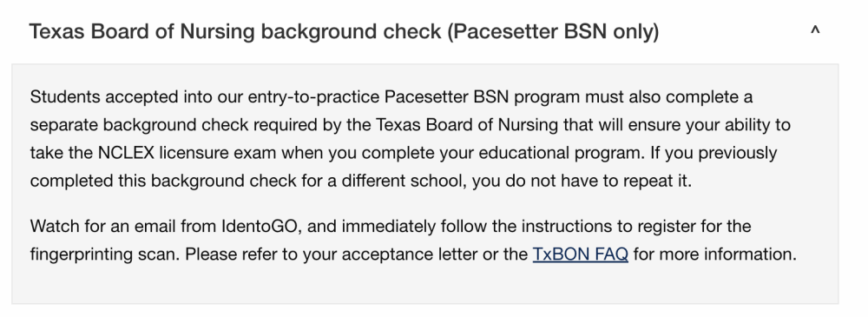Click the '(Pacesetter BSN only)' text in header
Viewport: 868px width, 317px height.
tap(552, 31)
